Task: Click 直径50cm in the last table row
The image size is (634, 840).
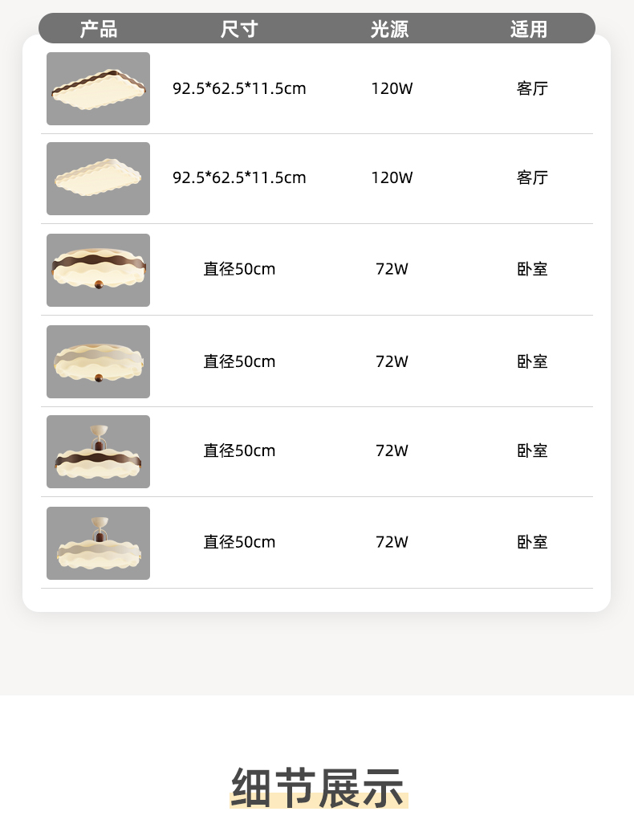Action: (239, 542)
